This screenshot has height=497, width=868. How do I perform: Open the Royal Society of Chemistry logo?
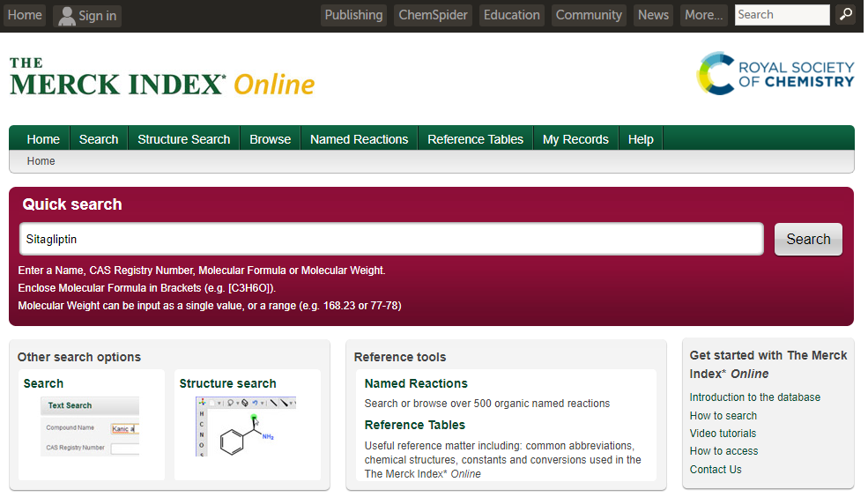(x=775, y=74)
